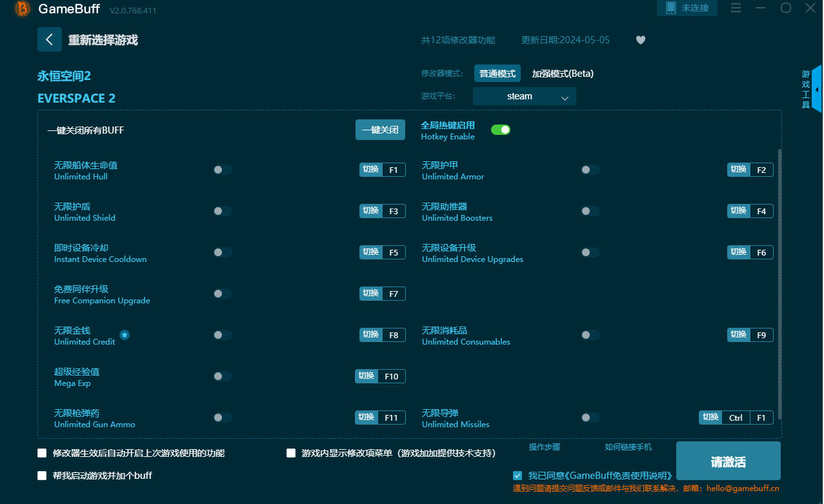Click the F8 hotkey switch button
Image resolution: width=824 pixels, height=504 pixels.
click(383, 335)
